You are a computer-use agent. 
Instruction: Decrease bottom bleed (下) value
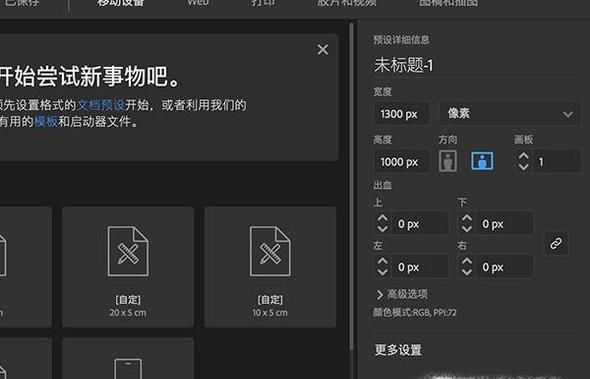coord(467,228)
